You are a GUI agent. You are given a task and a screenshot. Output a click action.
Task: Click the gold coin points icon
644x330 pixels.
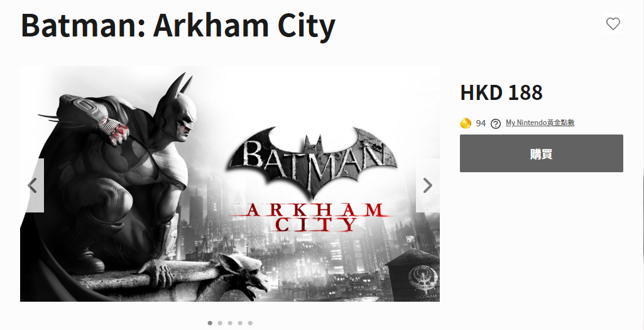(466, 123)
